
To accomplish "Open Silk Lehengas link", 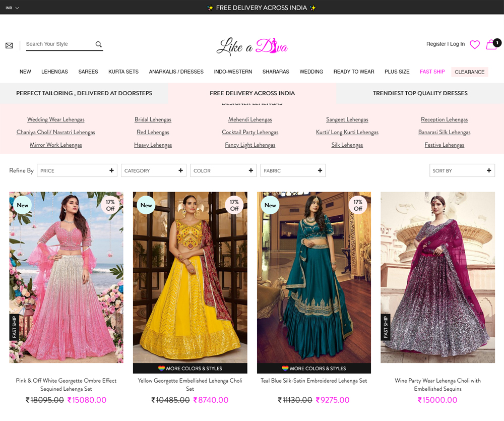I will pos(347,145).
